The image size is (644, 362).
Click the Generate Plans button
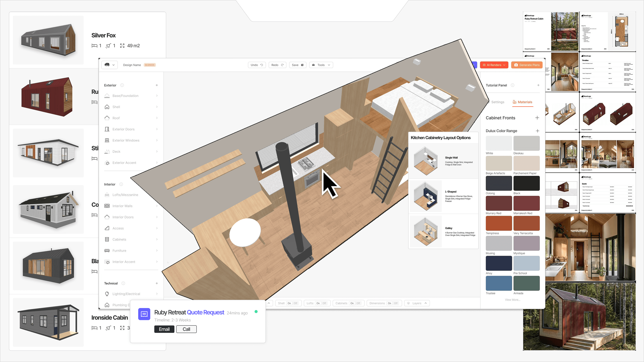coord(527,65)
